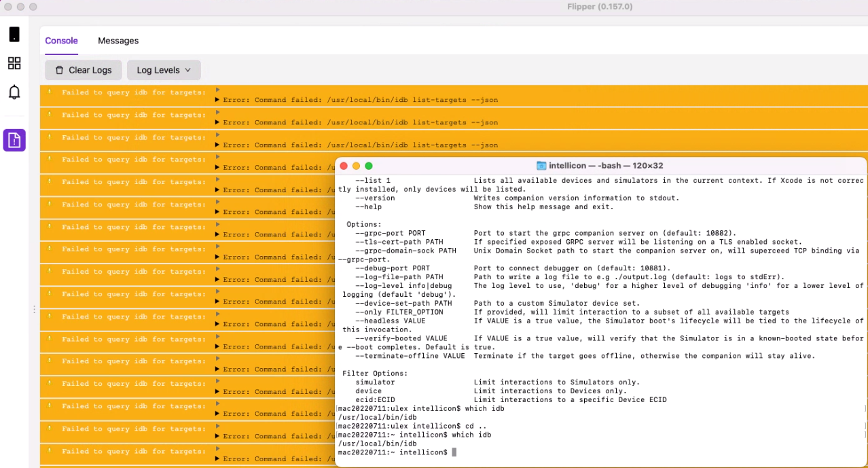The width and height of the screenshot is (868, 468).
Task: Switch to the Messages tab
Action: pos(118,41)
